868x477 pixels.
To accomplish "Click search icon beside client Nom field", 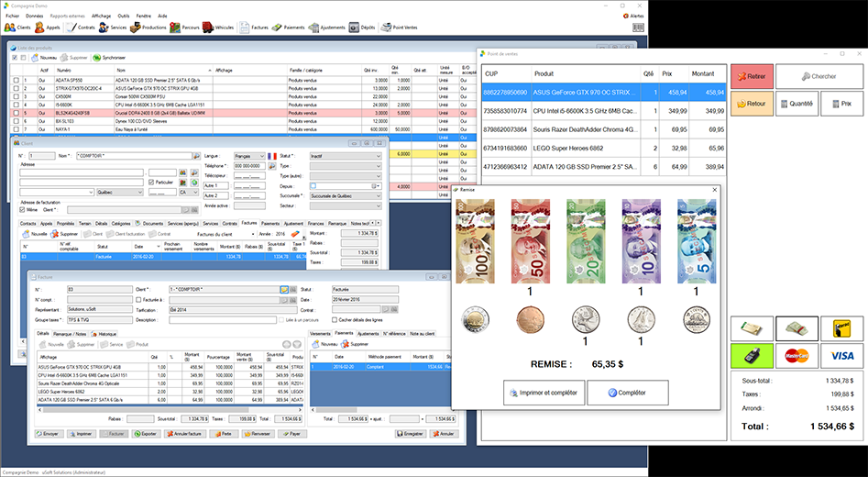I will pyautogui.click(x=196, y=156).
